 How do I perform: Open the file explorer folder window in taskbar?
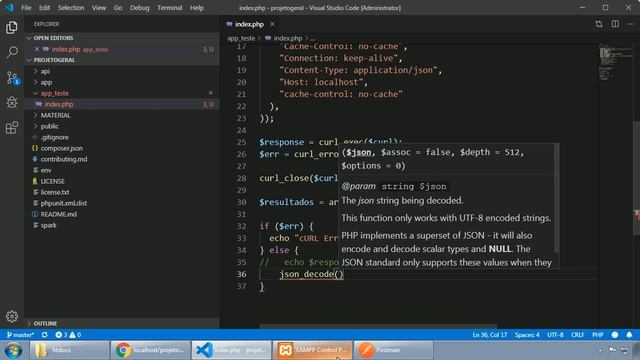(69, 350)
